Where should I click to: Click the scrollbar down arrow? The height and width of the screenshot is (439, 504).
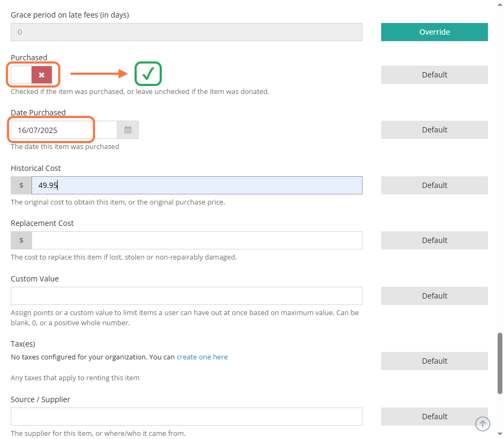coord(500,434)
